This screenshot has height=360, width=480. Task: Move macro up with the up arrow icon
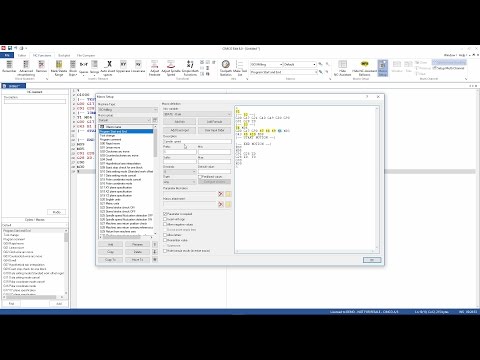(155, 244)
